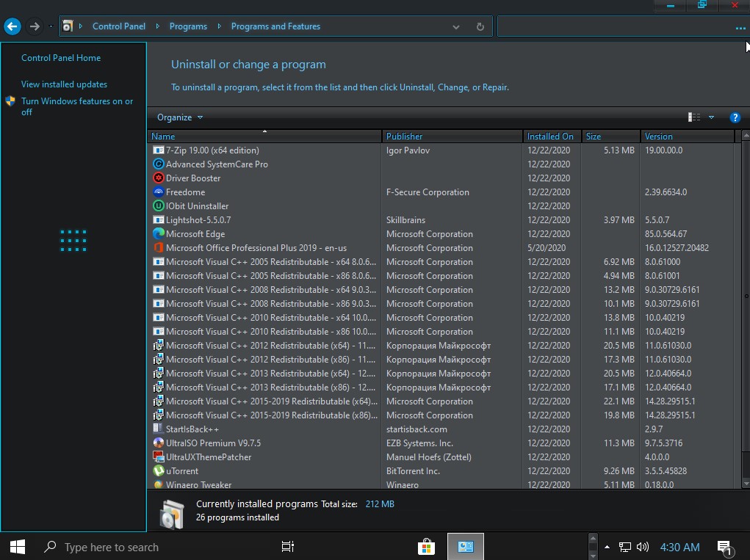Go back with the blue back arrow
This screenshot has height=560, width=750.
click(12, 26)
